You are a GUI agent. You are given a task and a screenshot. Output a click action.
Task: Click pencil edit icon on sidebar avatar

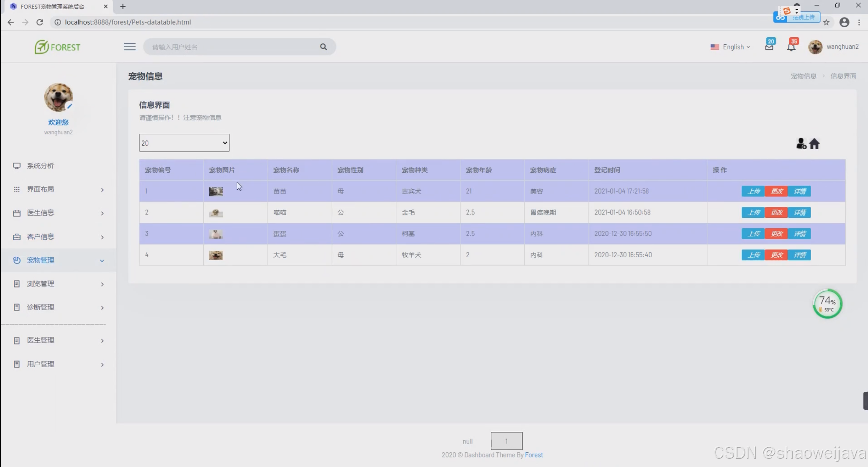[x=69, y=106]
